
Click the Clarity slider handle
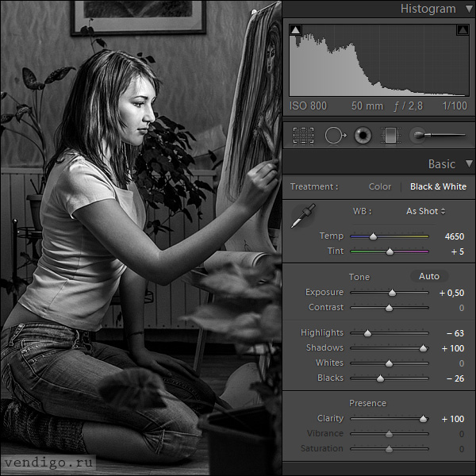click(x=423, y=420)
